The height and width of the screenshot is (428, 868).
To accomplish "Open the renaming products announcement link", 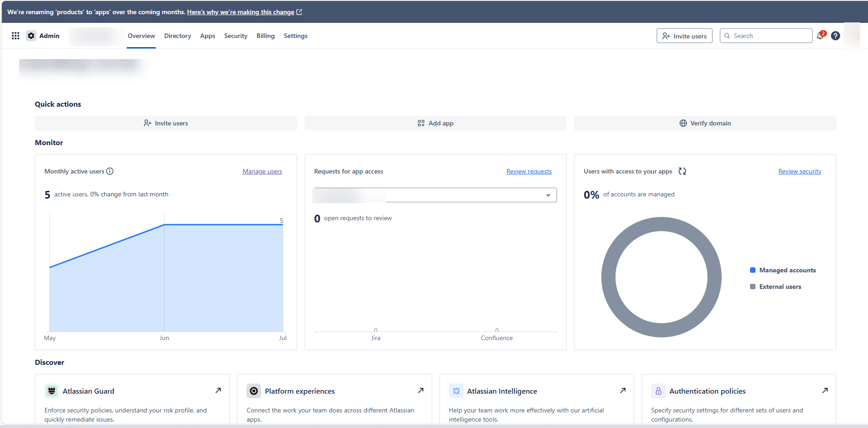I will coord(241,12).
